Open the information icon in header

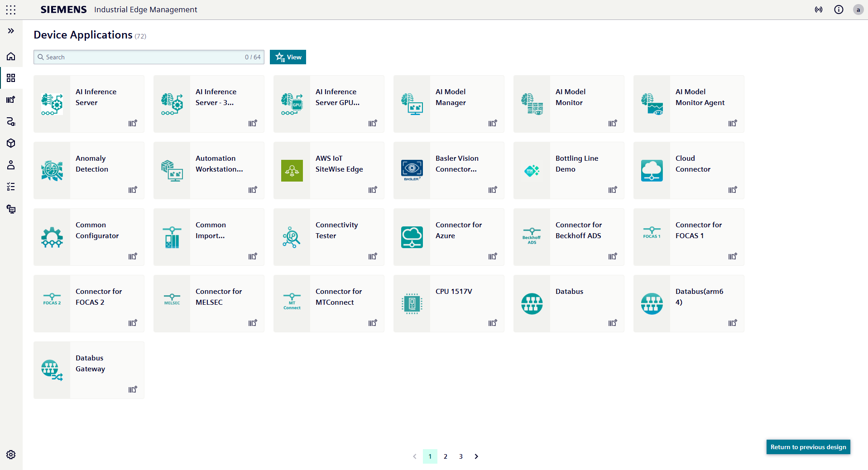pyautogui.click(x=839, y=10)
